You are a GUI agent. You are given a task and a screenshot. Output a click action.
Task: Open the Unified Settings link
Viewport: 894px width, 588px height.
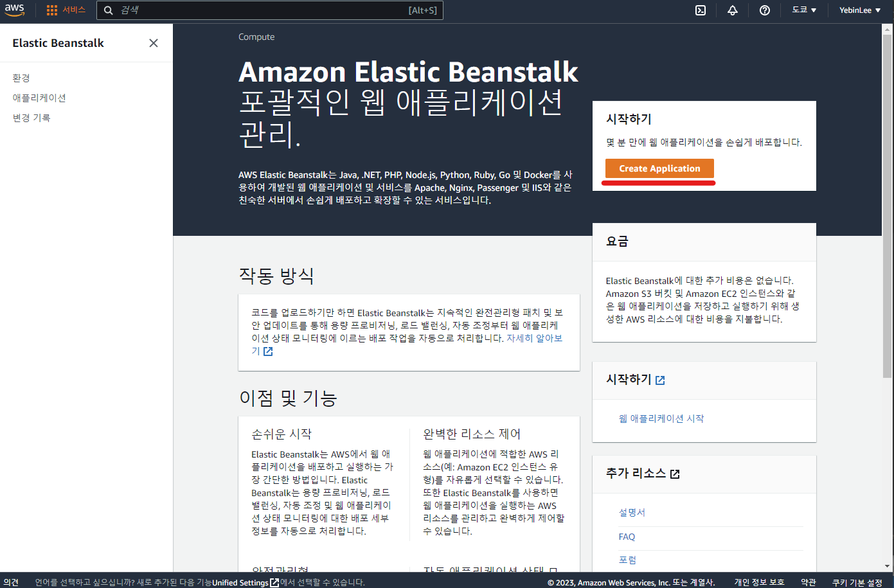pyautogui.click(x=240, y=582)
